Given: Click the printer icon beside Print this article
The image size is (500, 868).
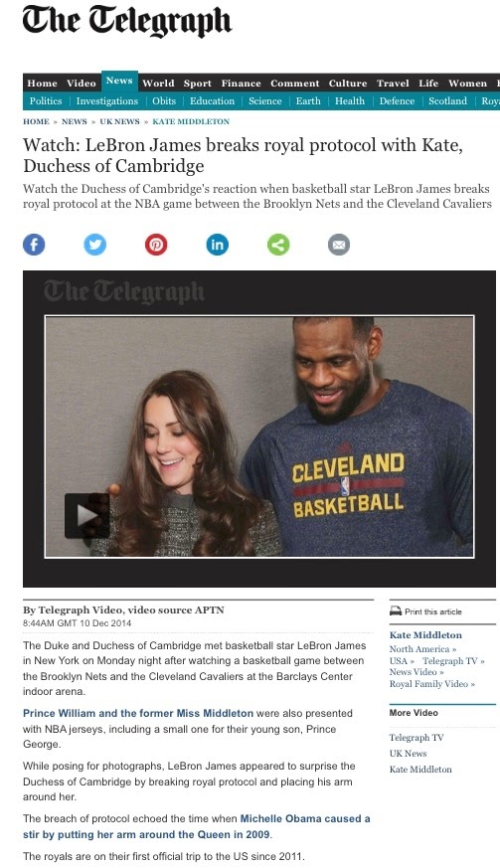Looking at the screenshot, I should [396, 611].
